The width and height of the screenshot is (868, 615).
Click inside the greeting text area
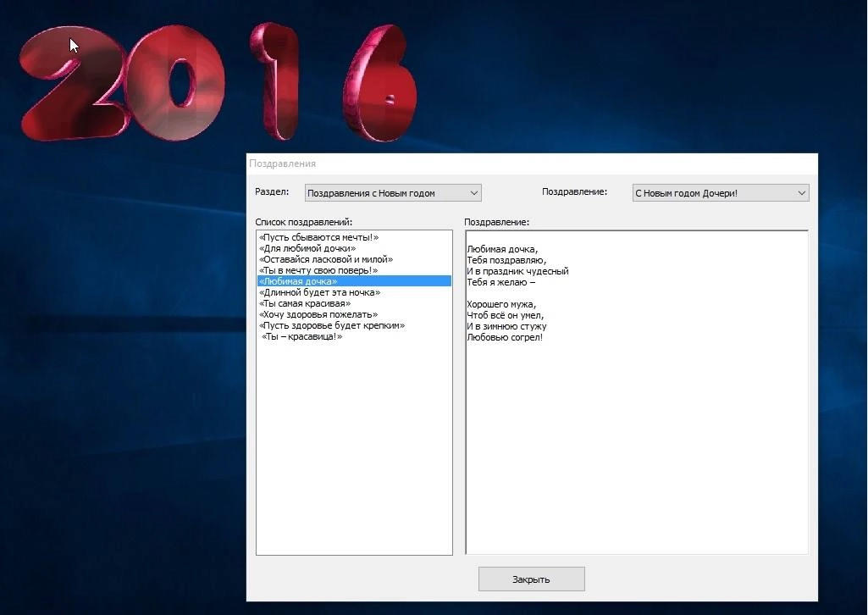pos(637,392)
